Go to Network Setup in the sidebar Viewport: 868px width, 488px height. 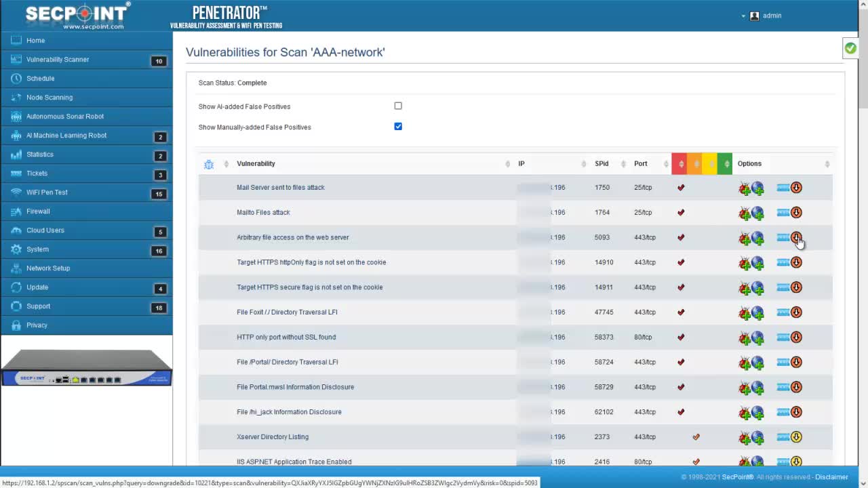(x=47, y=268)
